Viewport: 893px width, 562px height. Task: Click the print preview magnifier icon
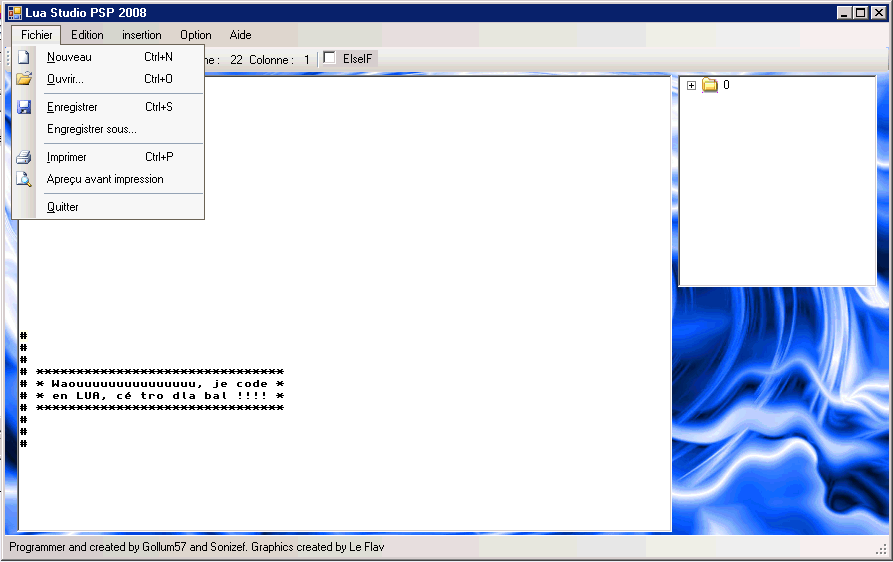(24, 179)
